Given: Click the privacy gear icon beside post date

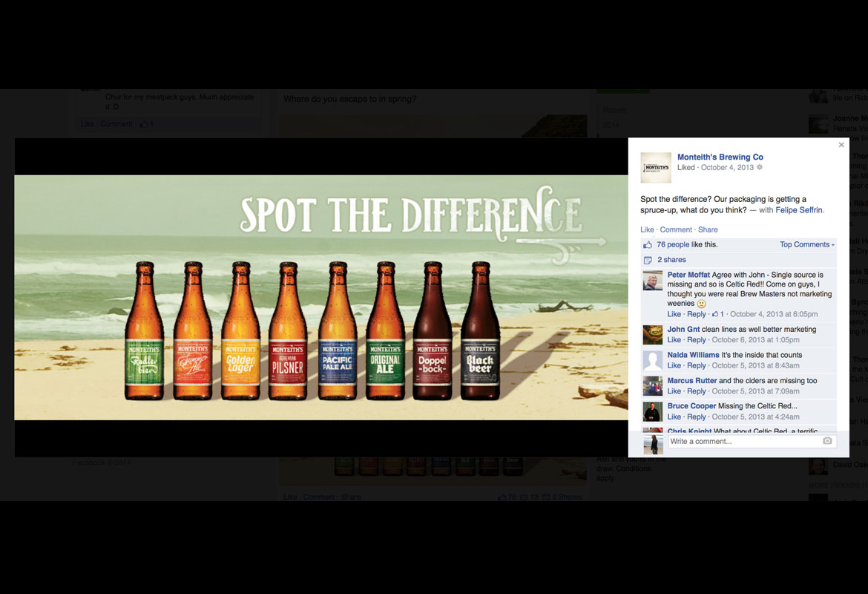Looking at the screenshot, I should [759, 168].
